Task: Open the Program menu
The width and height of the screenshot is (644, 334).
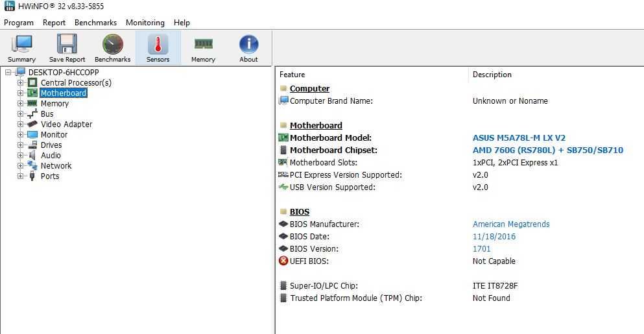Action: [x=19, y=23]
